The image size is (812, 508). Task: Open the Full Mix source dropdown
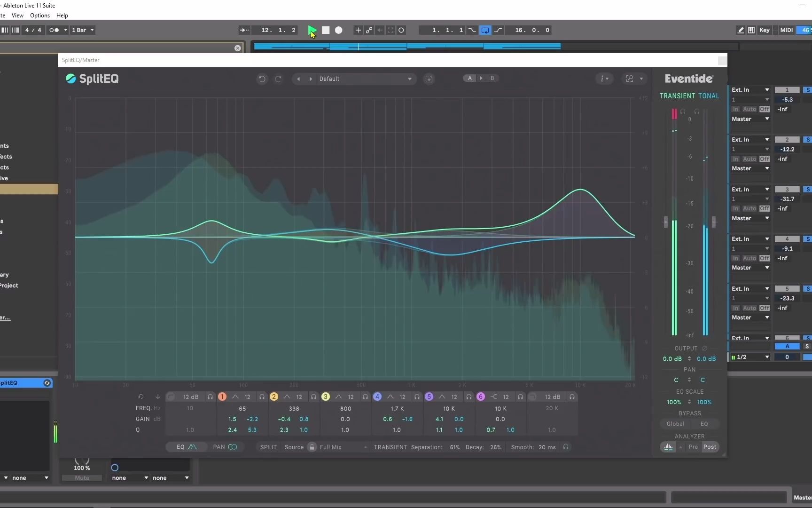click(x=344, y=447)
